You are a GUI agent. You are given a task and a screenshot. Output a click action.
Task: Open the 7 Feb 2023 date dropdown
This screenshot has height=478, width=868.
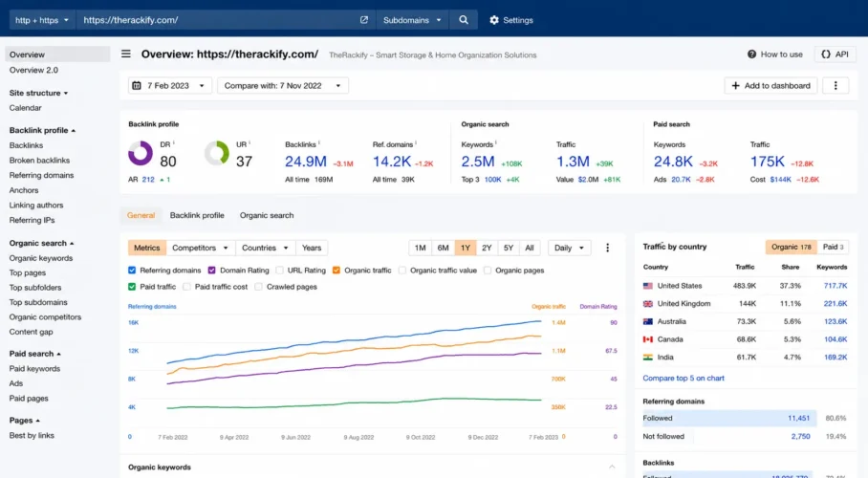pyautogui.click(x=170, y=85)
